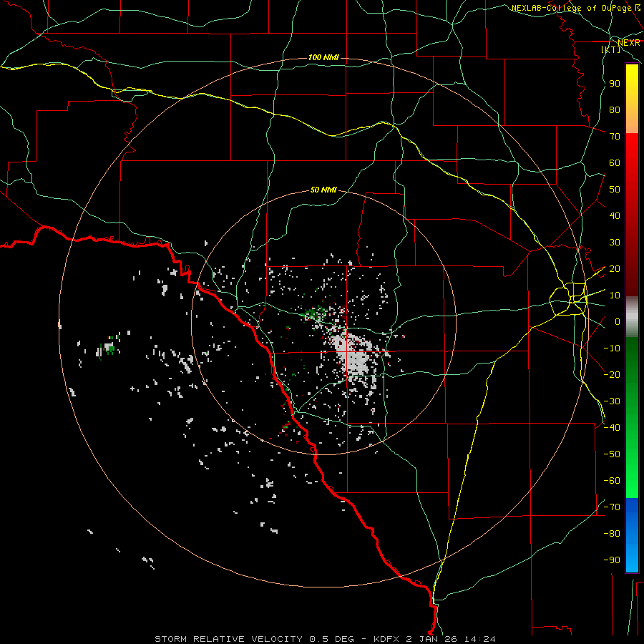Click the 90 value on velocity scale
The height and width of the screenshot is (644, 644).
click(615, 84)
